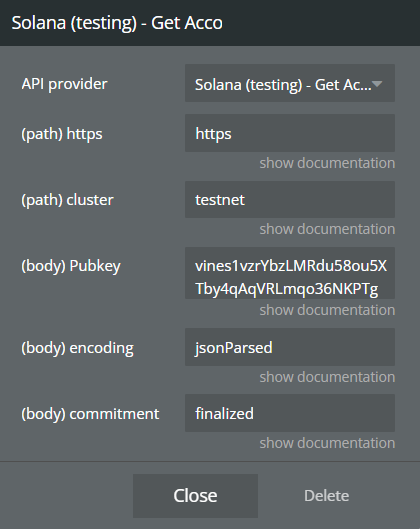Screen dimensions: 420x529
Task: Delete this Solana API action
Action: [x=327, y=496]
